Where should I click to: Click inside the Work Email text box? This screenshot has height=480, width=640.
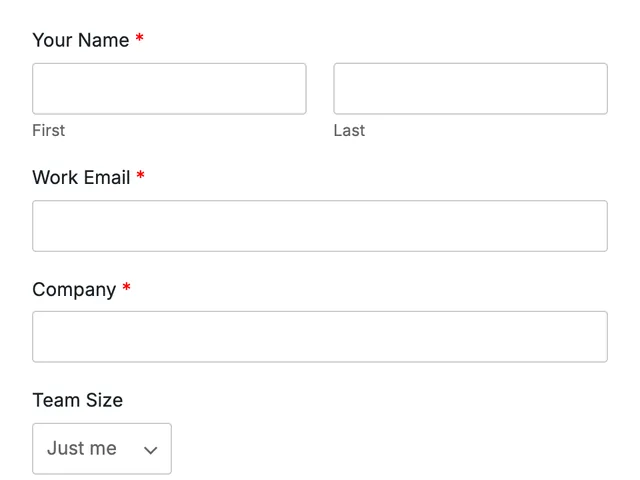(x=320, y=226)
